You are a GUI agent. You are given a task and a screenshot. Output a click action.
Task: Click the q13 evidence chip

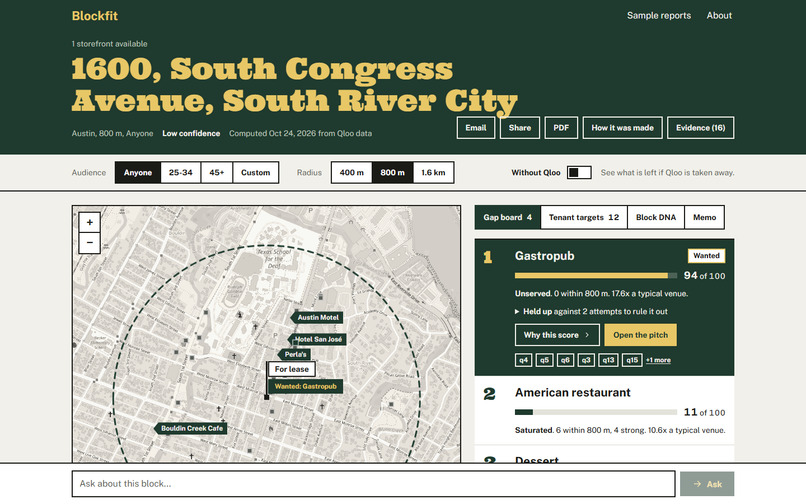(x=608, y=360)
